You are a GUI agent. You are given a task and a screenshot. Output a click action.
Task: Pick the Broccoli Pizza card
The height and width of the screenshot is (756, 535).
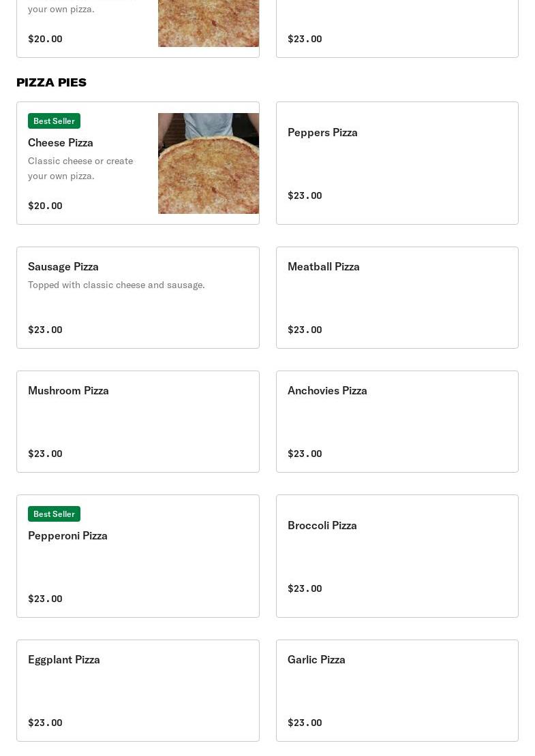pos(397,556)
